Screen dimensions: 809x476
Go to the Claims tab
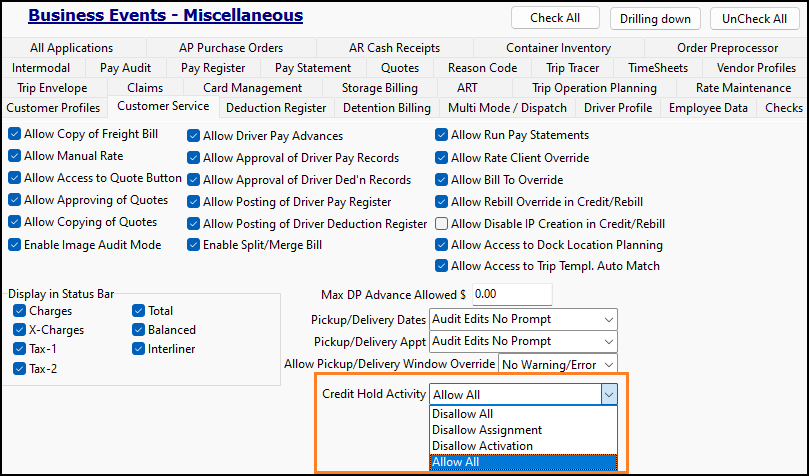145,88
